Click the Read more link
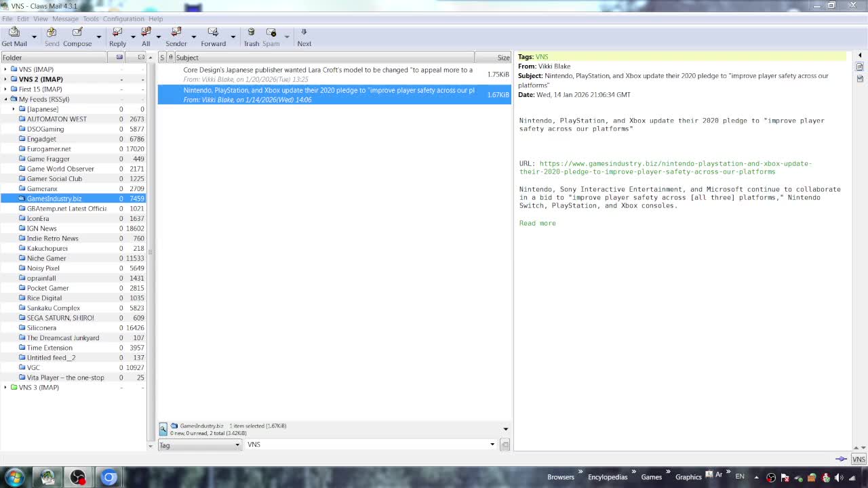The image size is (868, 488). (x=537, y=223)
